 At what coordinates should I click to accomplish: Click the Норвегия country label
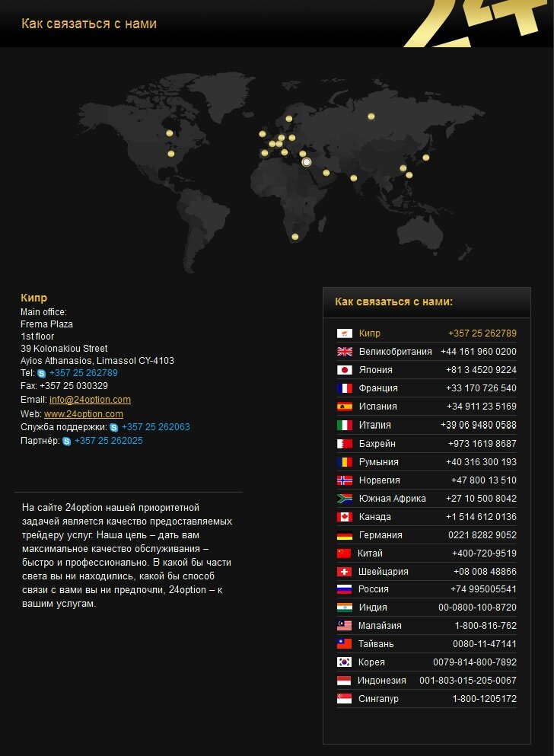tap(380, 480)
